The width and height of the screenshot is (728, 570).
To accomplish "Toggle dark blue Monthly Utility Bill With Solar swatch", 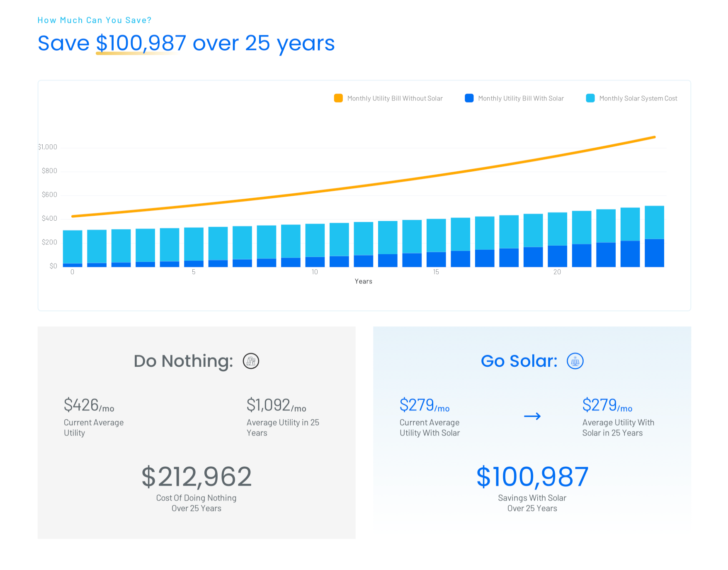I will point(469,98).
